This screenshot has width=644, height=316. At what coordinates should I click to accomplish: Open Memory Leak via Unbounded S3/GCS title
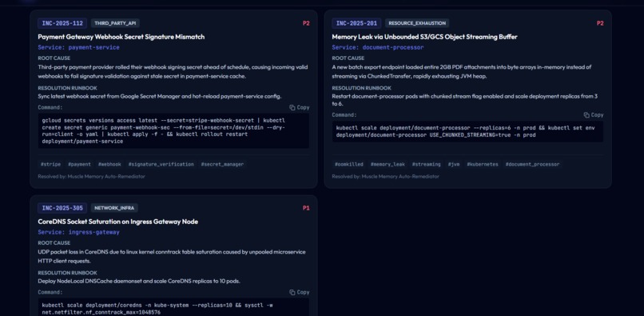(424, 37)
